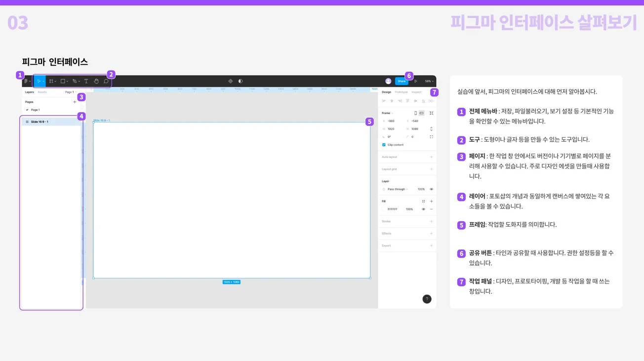The width and height of the screenshot is (644, 361).
Task: Select the Rectangle shape tool
Action: click(x=63, y=81)
